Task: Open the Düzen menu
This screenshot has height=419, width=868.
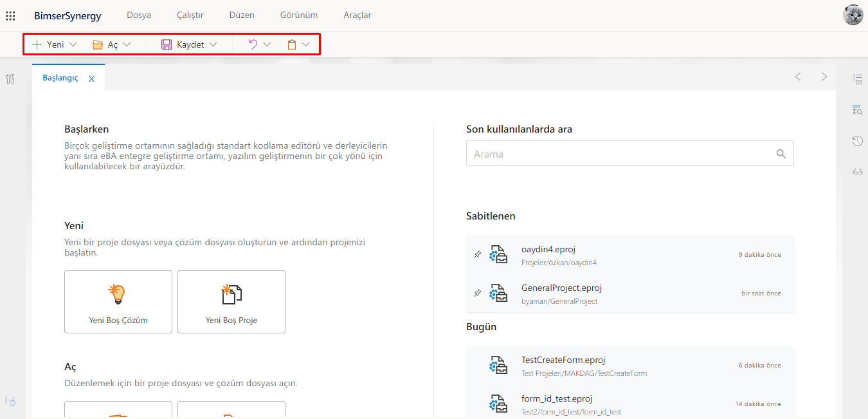Action: [242, 15]
